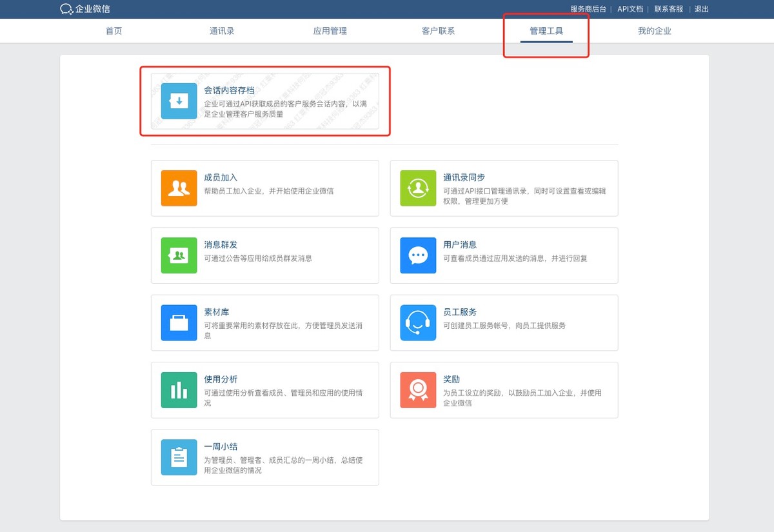Click the 联系客服 support link
774x532 pixels.
[670, 9]
